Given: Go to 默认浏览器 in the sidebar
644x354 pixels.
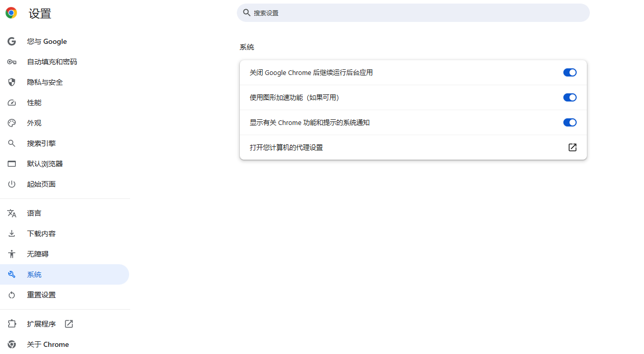Looking at the screenshot, I should 45,164.
